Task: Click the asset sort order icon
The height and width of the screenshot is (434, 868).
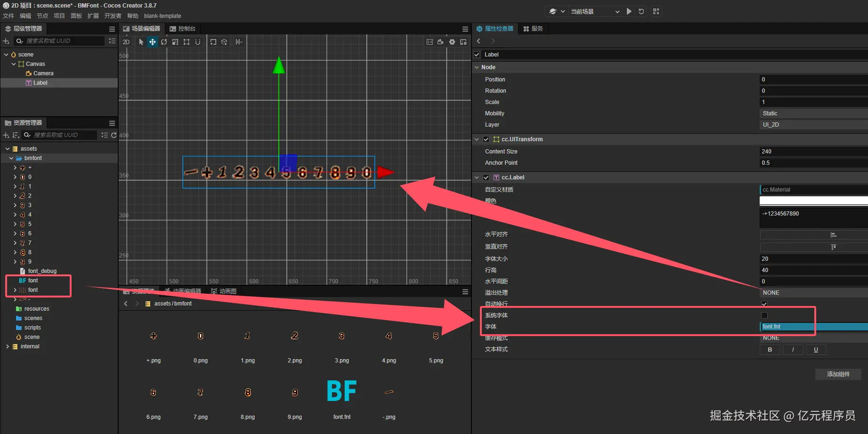Action: coord(16,135)
